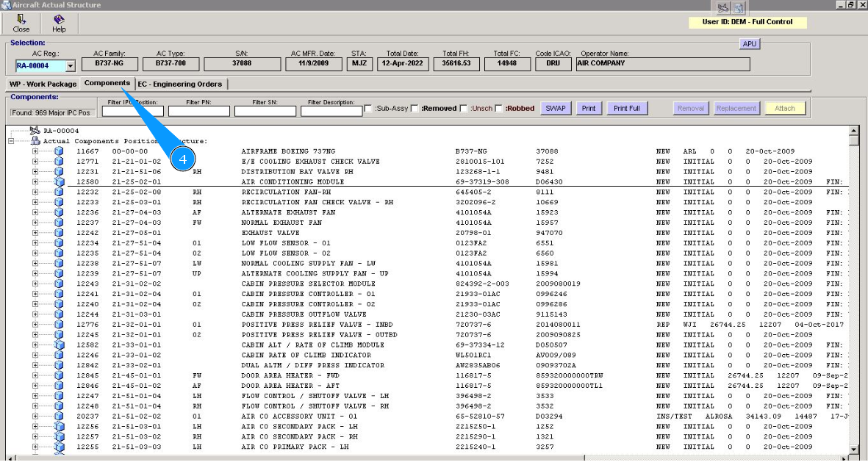Image resolution: width=868 pixels, height=465 pixels.
Task: Open the Help toolbar icon
Action: [59, 22]
